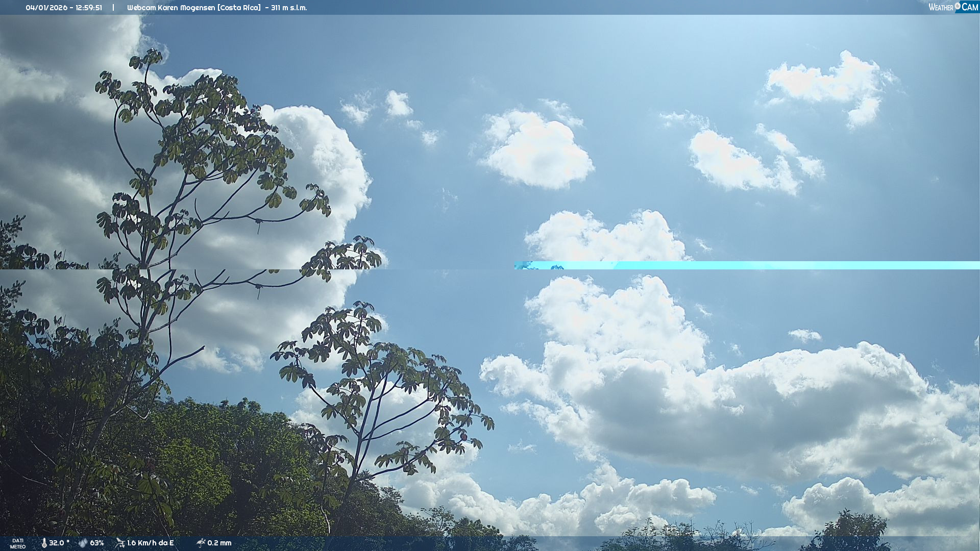Click the WeatherCam lens icon in logo
The image size is (980, 551).
point(958,6)
